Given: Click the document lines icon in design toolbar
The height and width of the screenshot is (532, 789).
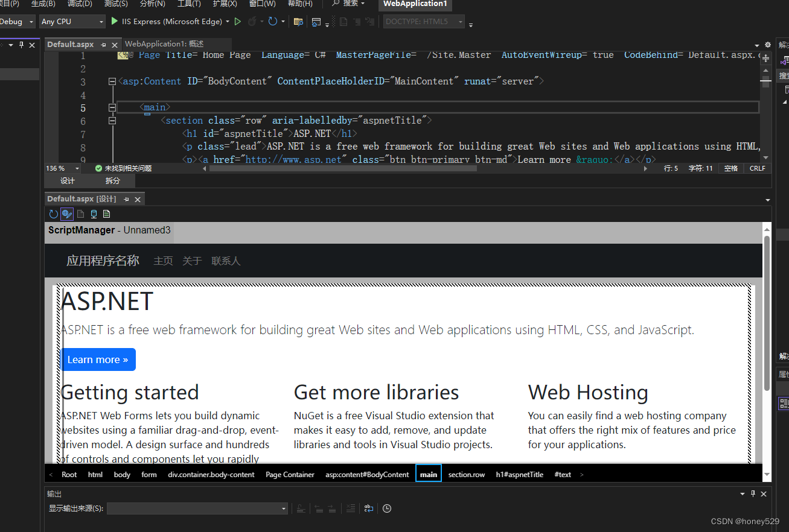Looking at the screenshot, I should click(107, 214).
